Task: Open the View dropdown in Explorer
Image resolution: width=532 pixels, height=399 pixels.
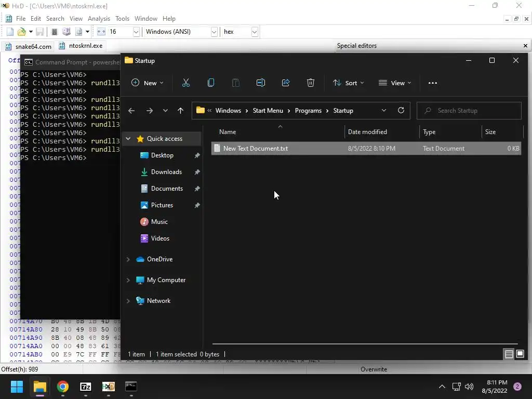Action: [395, 83]
